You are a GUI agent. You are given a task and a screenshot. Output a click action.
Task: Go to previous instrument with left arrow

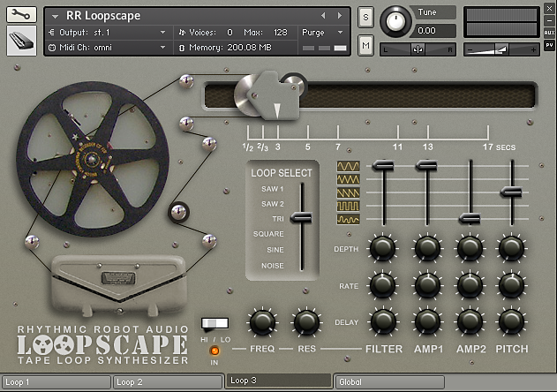pyautogui.click(x=323, y=16)
